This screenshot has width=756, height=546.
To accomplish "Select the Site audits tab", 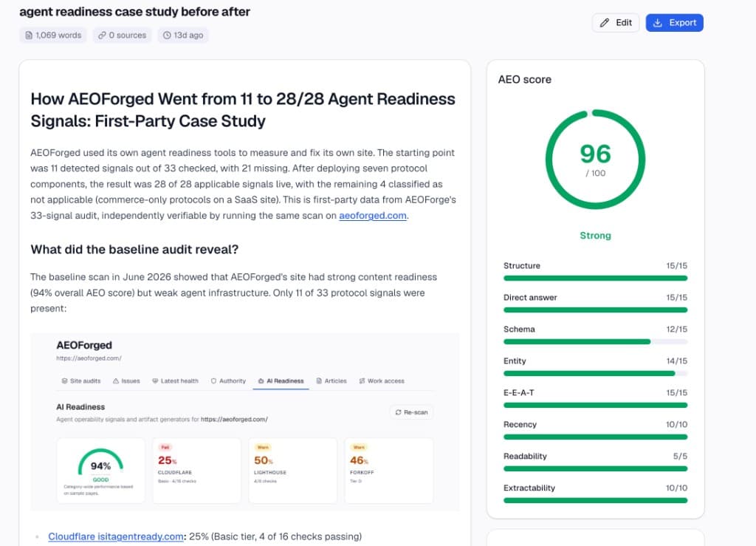I will 81,381.
